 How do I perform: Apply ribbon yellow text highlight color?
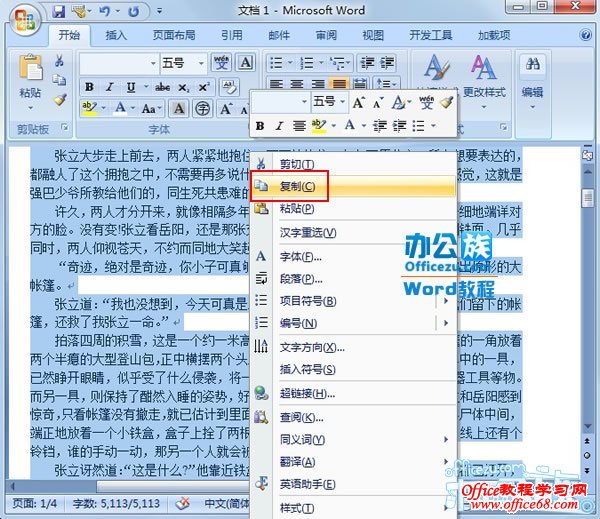coord(90,109)
